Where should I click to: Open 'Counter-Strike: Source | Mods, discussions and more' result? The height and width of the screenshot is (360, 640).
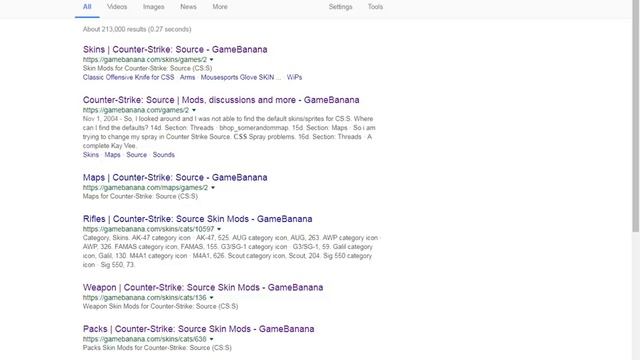221,100
